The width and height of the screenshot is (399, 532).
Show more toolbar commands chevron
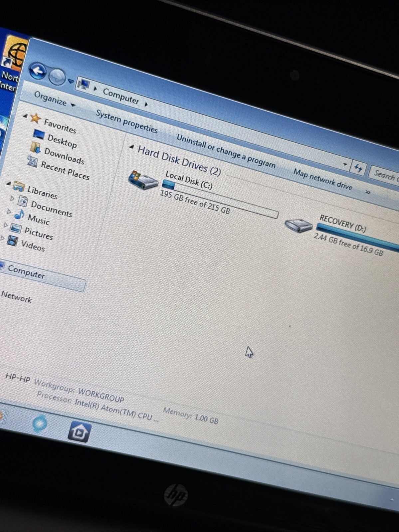pyautogui.click(x=368, y=192)
